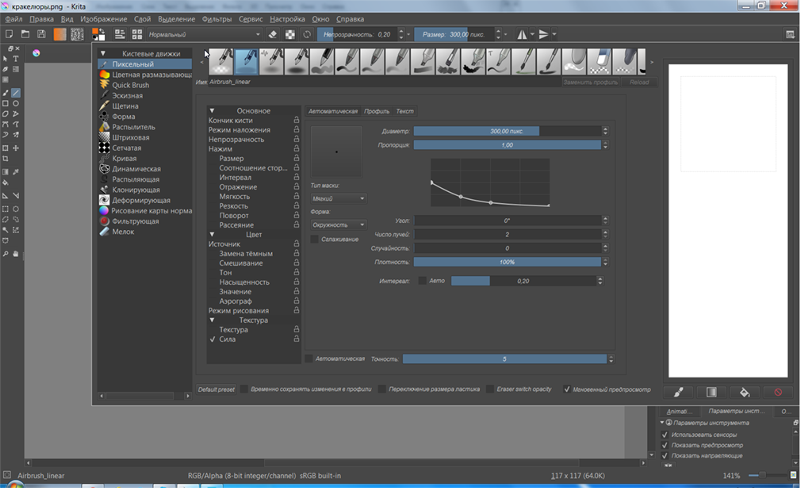Enable the Сглаживание checkbox

tap(315, 239)
